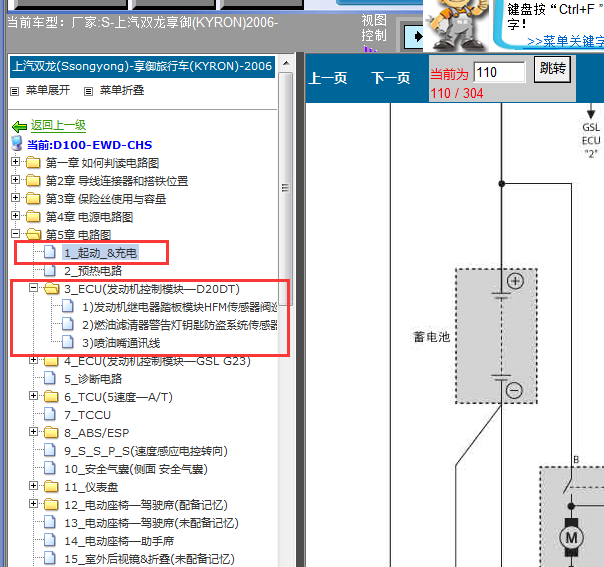Click the page icon of 5_诊断电路
The image size is (604, 567).
(x=50, y=378)
